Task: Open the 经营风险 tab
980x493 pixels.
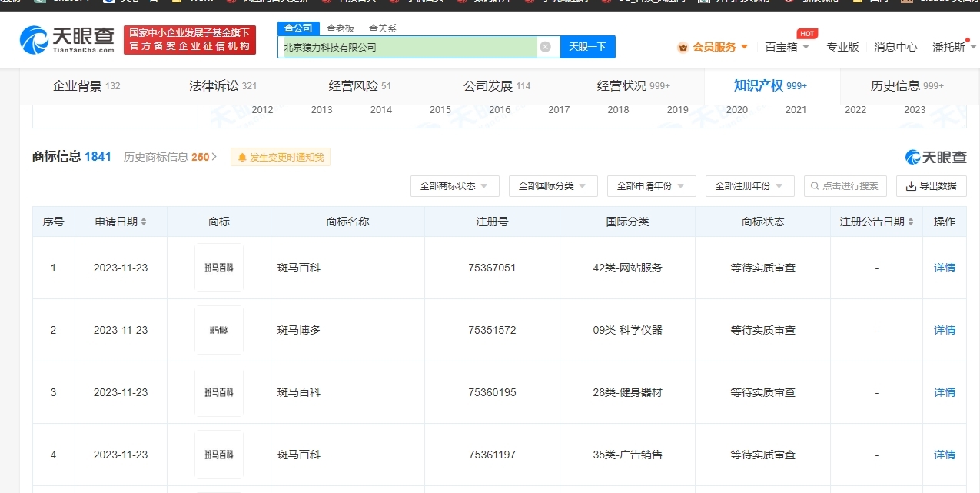Action: [360, 86]
